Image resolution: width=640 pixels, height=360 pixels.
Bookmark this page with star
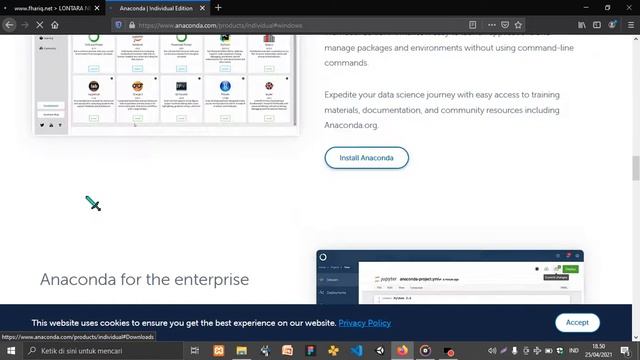pyautogui.click(x=518, y=25)
